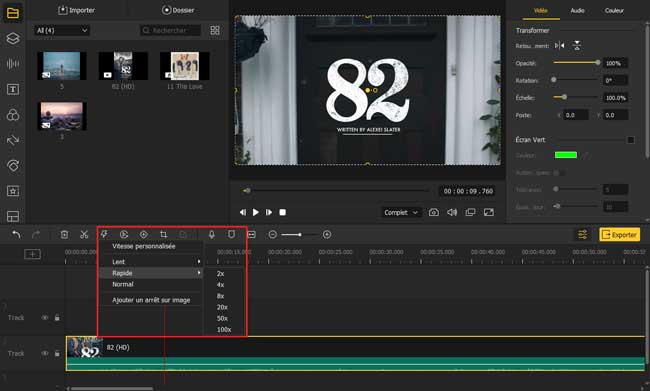This screenshot has width=650, height=391.
Task: Open timeline settings sliders icon
Action: (x=582, y=235)
